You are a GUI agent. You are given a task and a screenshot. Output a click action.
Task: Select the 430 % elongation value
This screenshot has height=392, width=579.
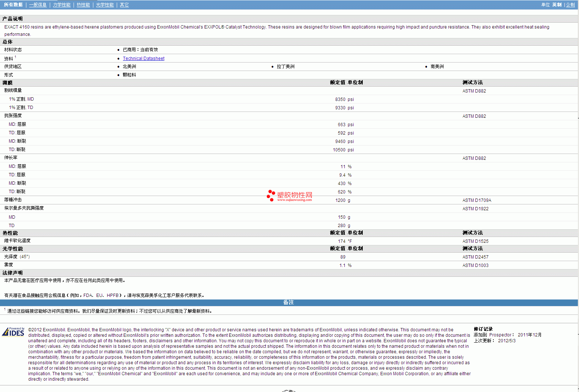tap(345, 184)
